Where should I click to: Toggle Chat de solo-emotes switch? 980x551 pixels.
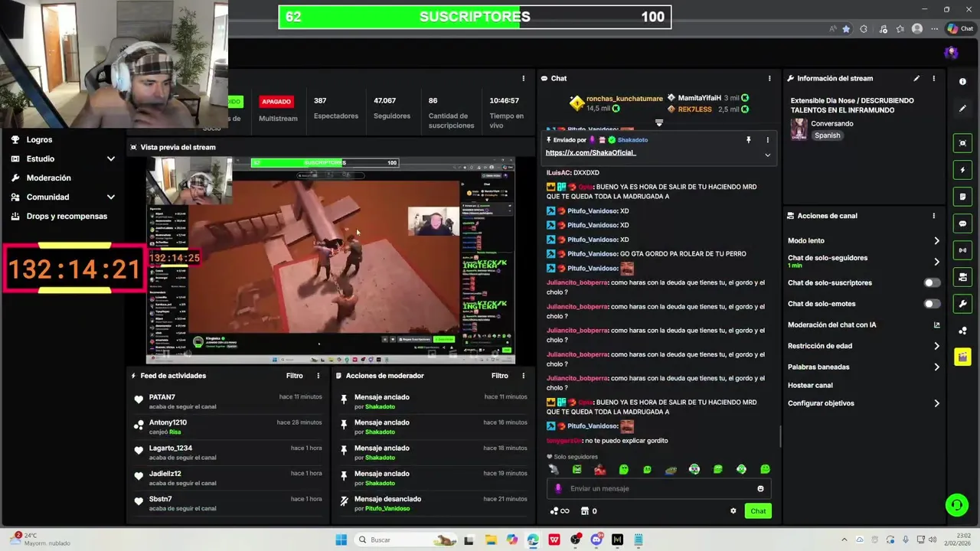coord(932,304)
